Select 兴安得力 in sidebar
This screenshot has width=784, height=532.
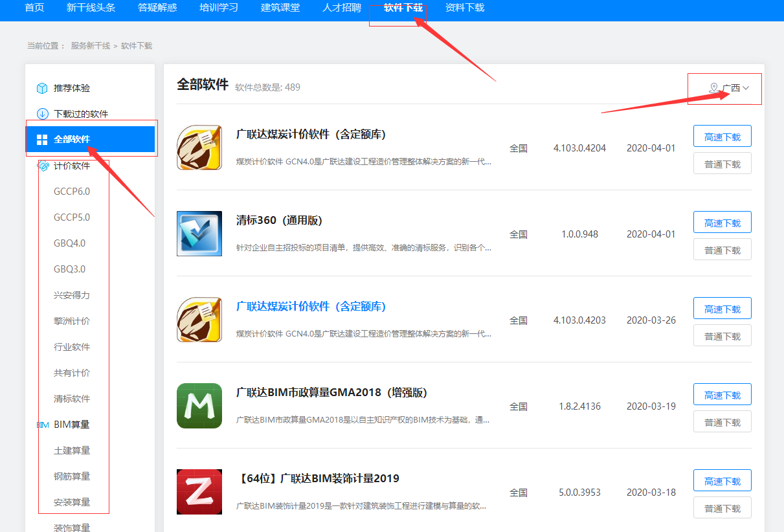pos(72,295)
